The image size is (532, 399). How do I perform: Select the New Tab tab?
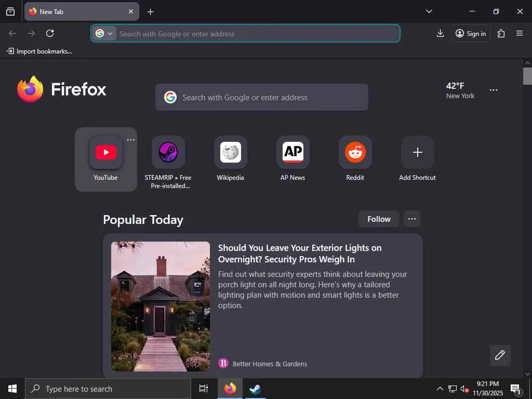coord(82,11)
